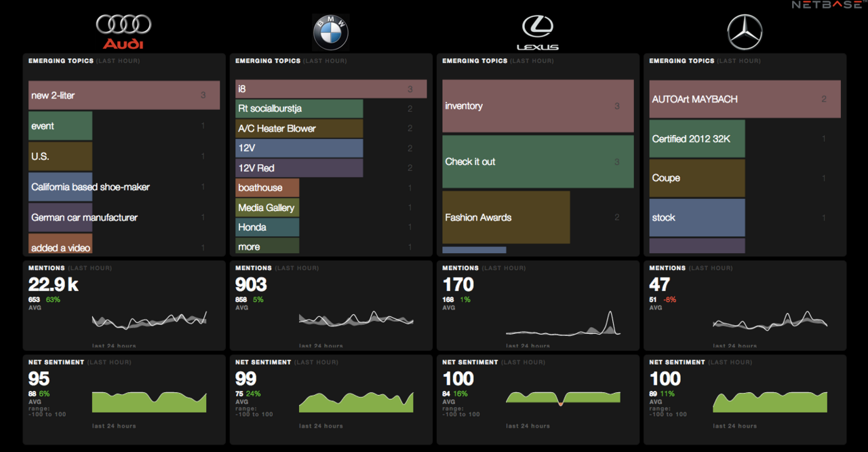Click Mercedes mentions sparkline chart
Image resolution: width=868 pixels, height=452 pixels.
(x=770, y=320)
